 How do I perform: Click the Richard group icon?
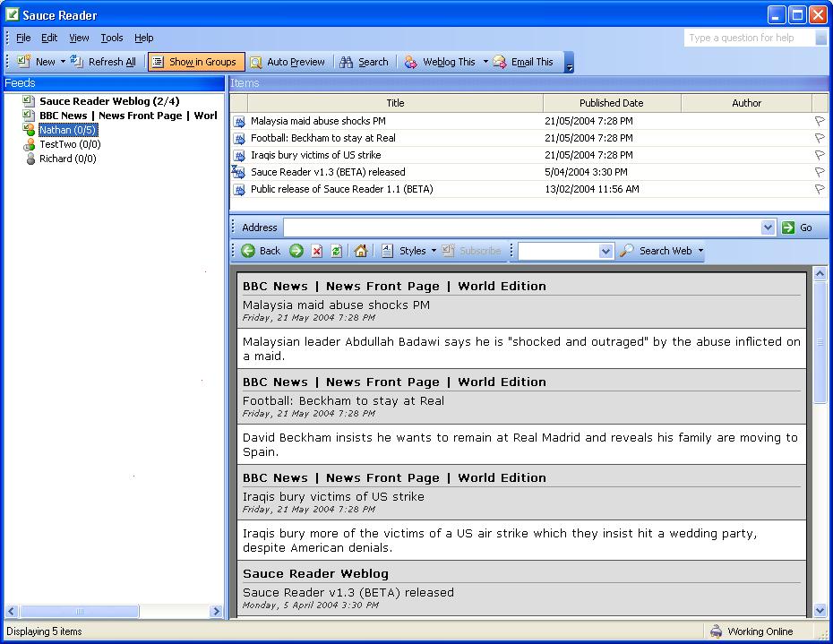tap(30, 159)
